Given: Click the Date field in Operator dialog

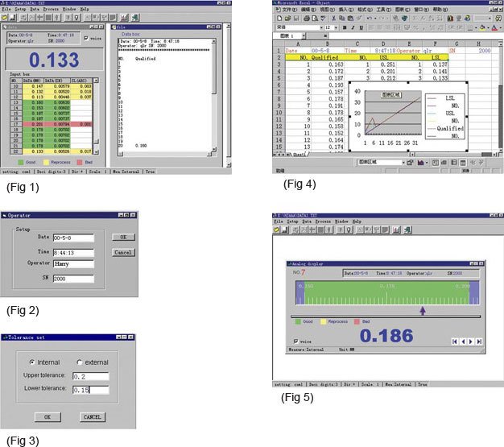Looking at the screenshot, I should tap(73, 238).
